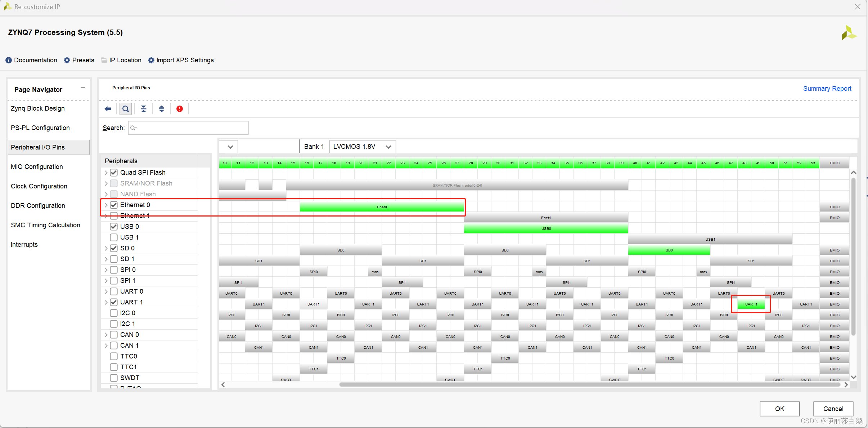Enable the SPI 0 checkbox
868x428 pixels.
click(x=114, y=270)
